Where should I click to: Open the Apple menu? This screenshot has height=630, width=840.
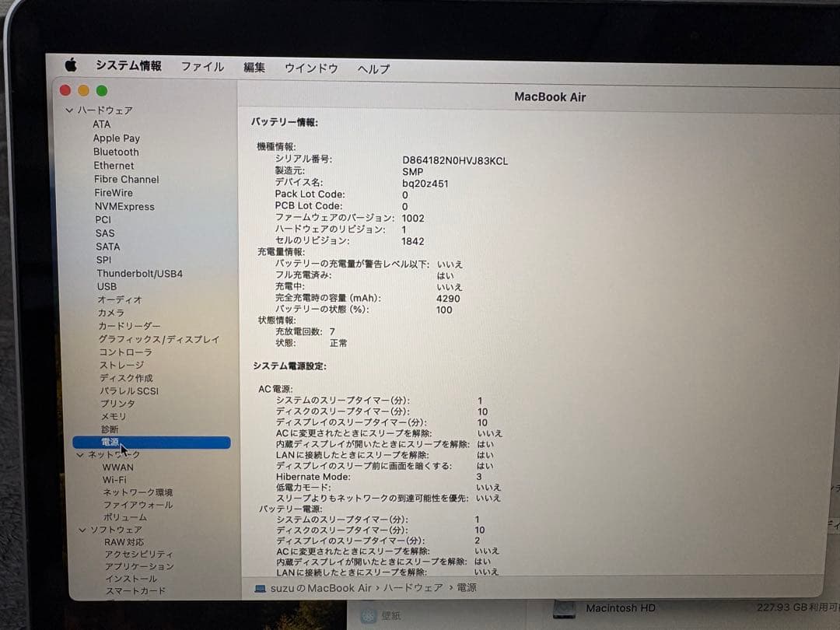[x=71, y=67]
